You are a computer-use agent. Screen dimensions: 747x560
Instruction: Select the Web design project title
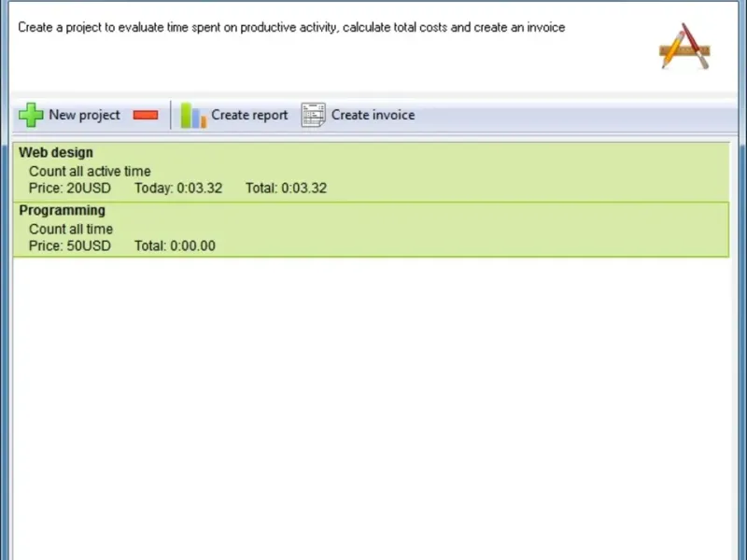coord(56,152)
